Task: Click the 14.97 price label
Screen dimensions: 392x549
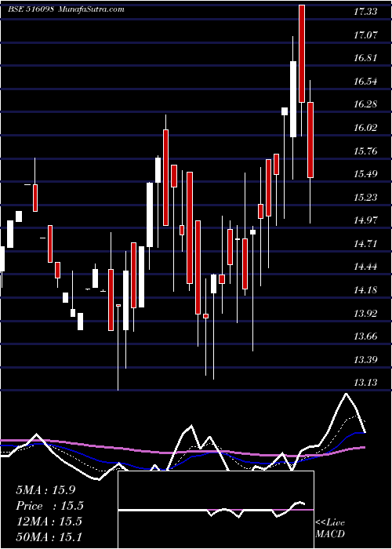Action: pyautogui.click(x=365, y=220)
